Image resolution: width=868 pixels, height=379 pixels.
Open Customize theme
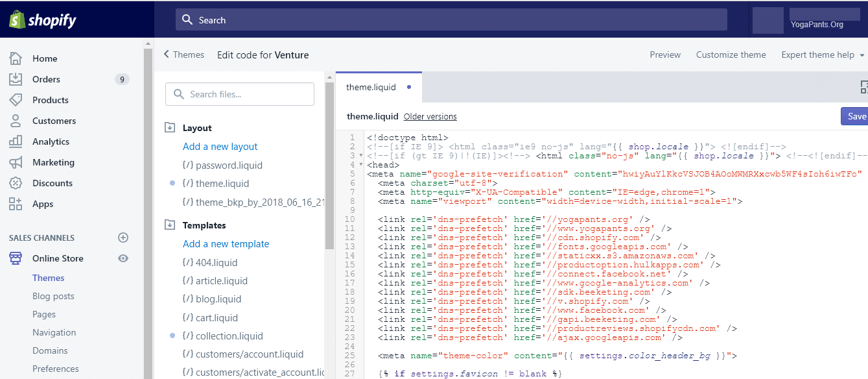[731, 55]
